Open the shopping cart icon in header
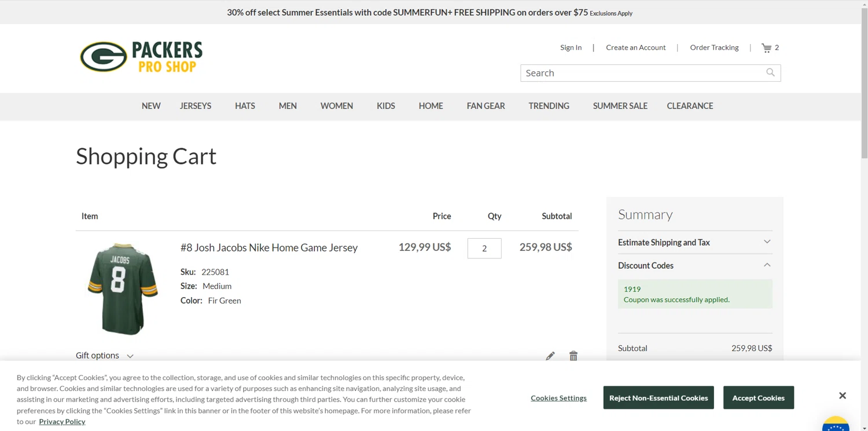 coord(766,48)
